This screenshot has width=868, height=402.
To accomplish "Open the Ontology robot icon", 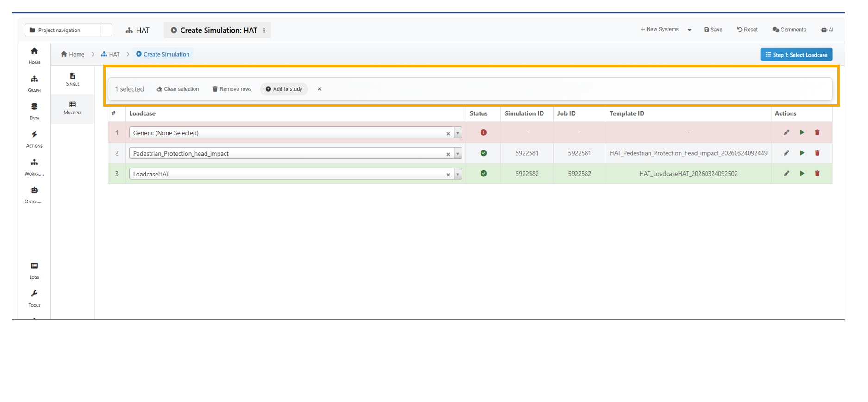I will click(34, 195).
